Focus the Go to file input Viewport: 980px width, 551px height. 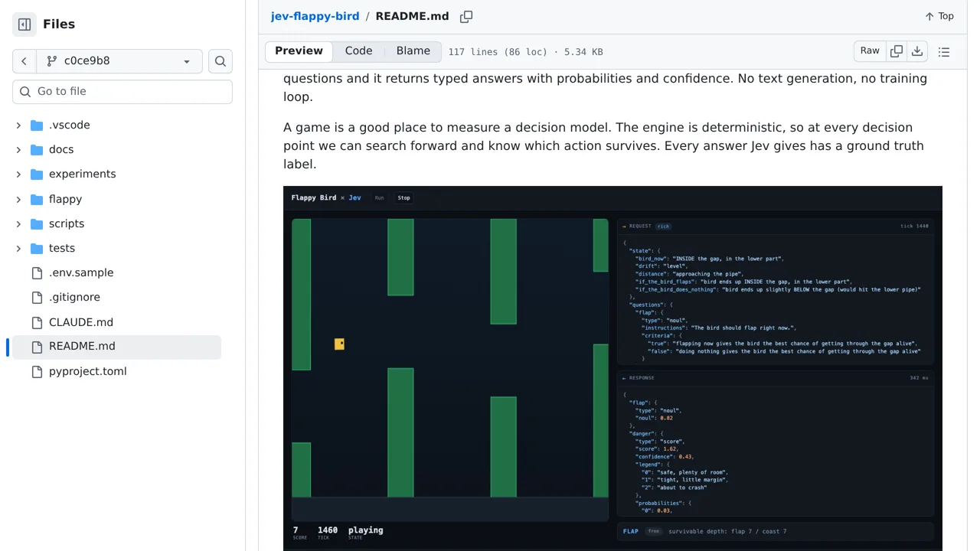[122, 91]
